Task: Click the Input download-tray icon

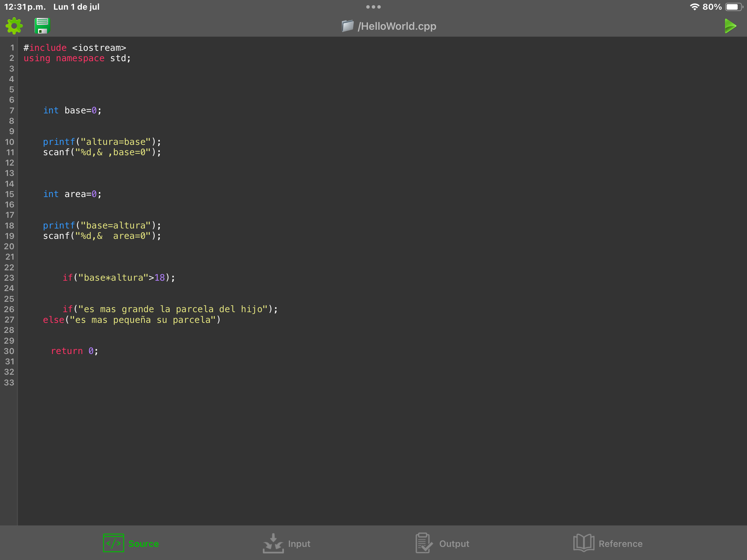Action: pos(273,543)
